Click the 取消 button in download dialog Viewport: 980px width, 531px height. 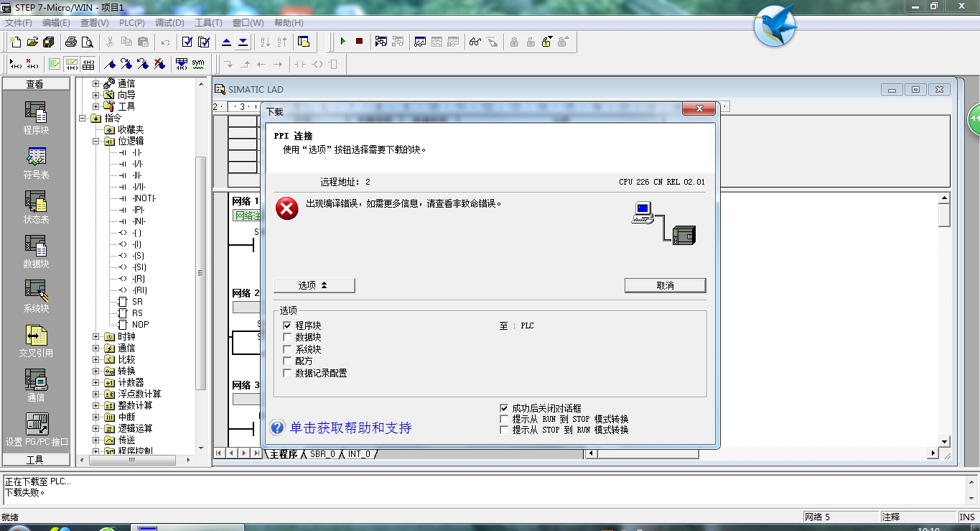click(665, 285)
